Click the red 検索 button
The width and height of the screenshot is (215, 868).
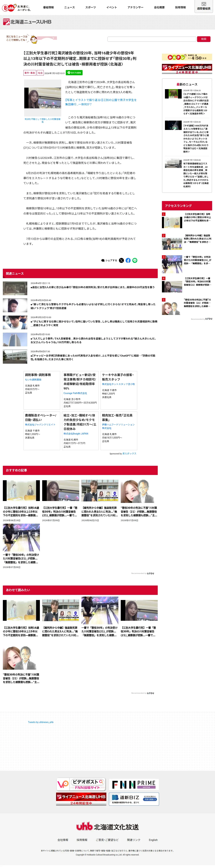click(x=203, y=39)
